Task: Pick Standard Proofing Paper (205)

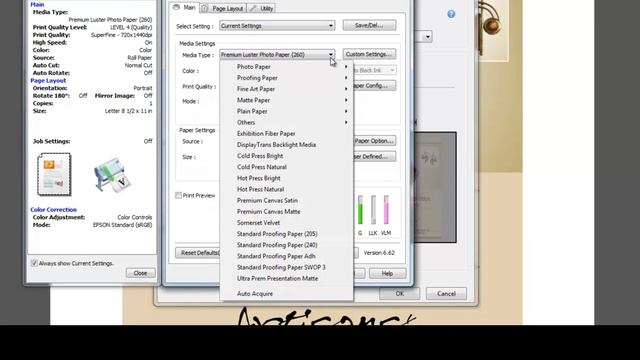Action: click(287, 234)
